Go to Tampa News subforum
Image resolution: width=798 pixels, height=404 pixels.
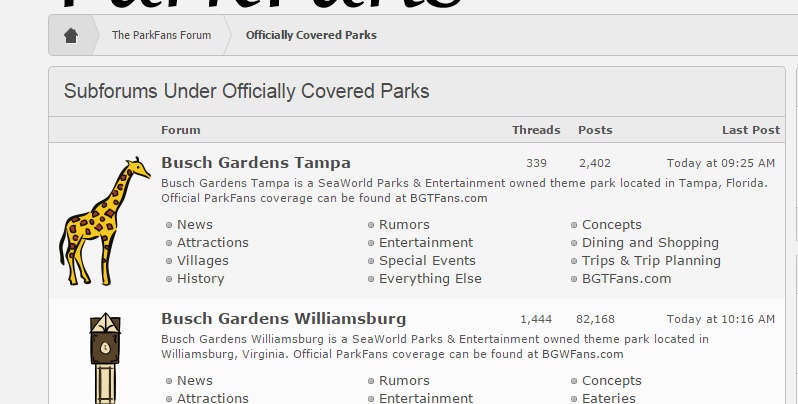click(195, 225)
